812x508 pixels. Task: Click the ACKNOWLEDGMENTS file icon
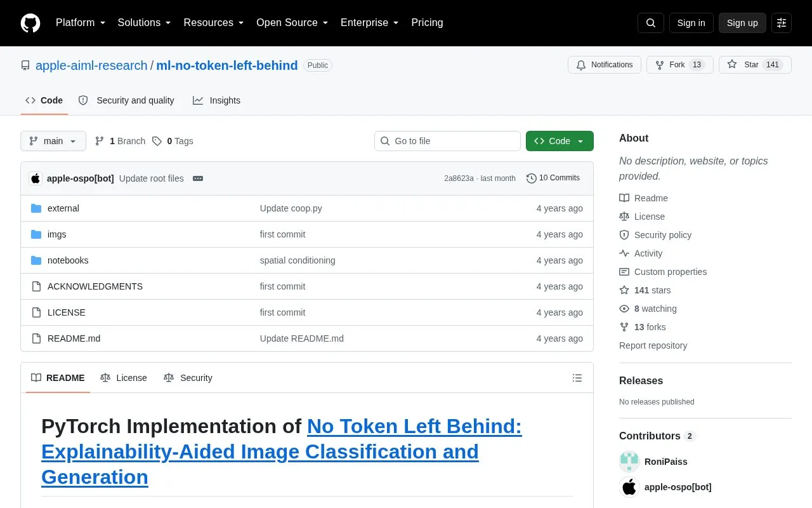[36, 286]
